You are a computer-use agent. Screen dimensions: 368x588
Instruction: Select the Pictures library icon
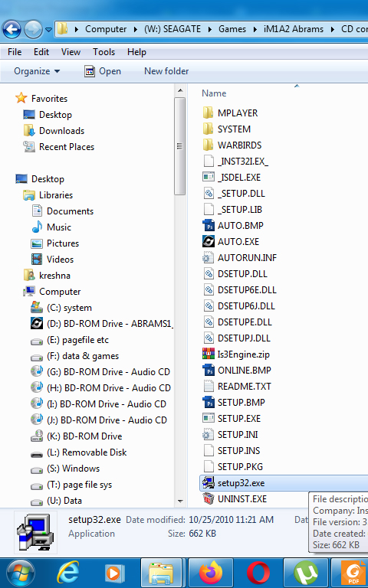tap(37, 243)
